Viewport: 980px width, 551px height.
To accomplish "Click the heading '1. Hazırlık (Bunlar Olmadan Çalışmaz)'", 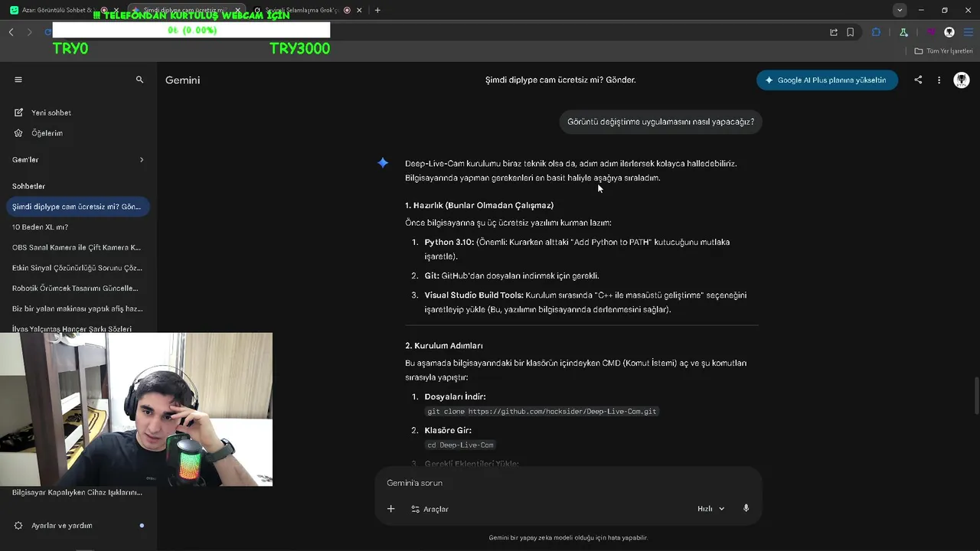I will [479, 205].
